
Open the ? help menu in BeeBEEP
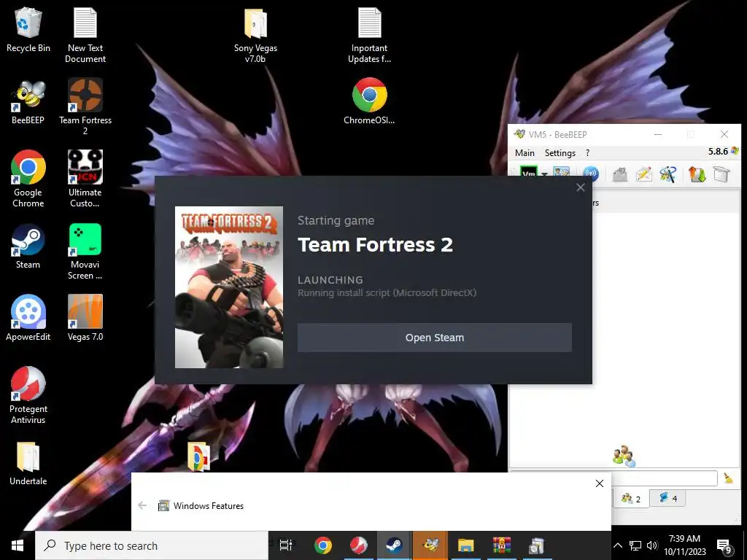(587, 153)
